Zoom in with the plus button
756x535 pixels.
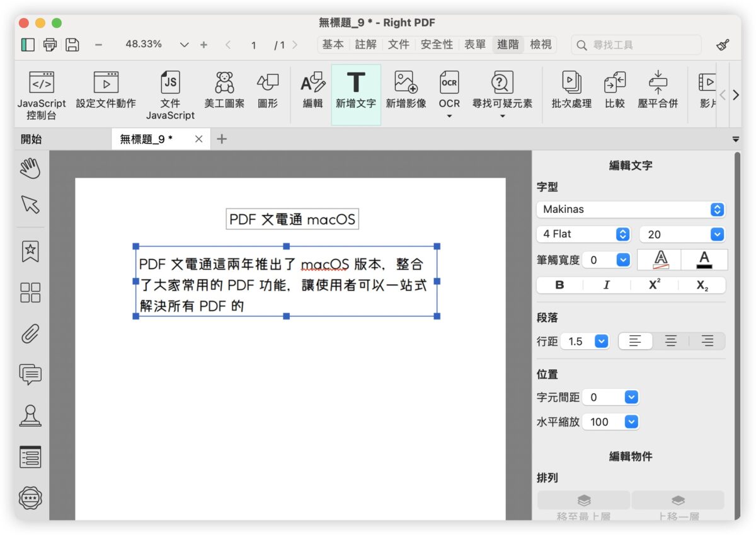[203, 45]
